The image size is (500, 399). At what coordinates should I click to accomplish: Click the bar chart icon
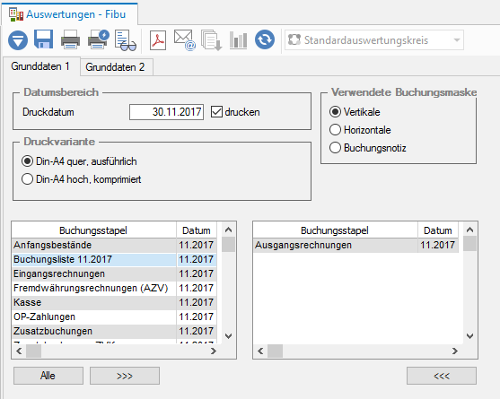coord(238,40)
